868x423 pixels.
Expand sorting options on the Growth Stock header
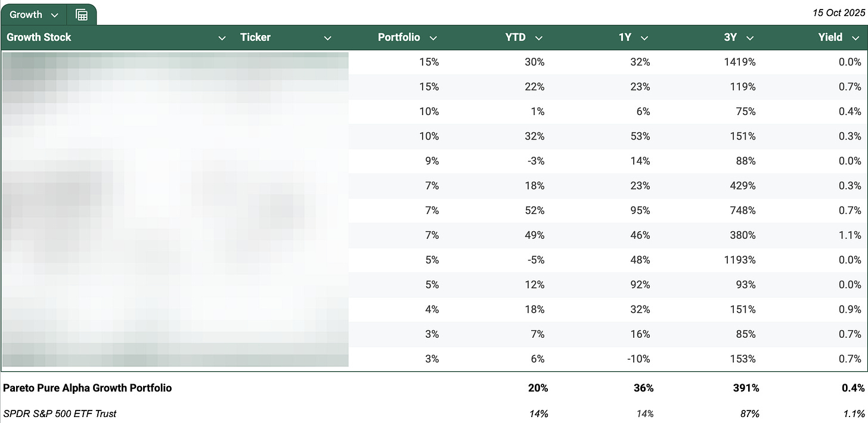point(222,37)
